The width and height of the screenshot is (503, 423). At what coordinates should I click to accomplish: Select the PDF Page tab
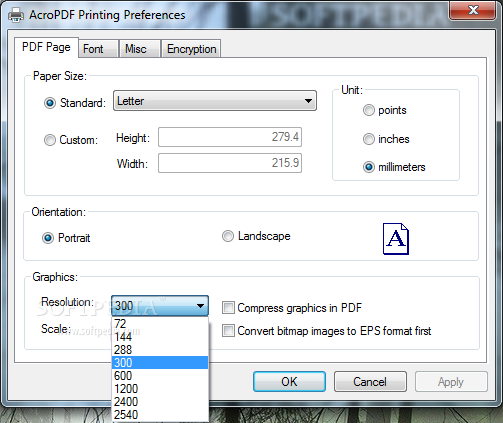pos(46,47)
